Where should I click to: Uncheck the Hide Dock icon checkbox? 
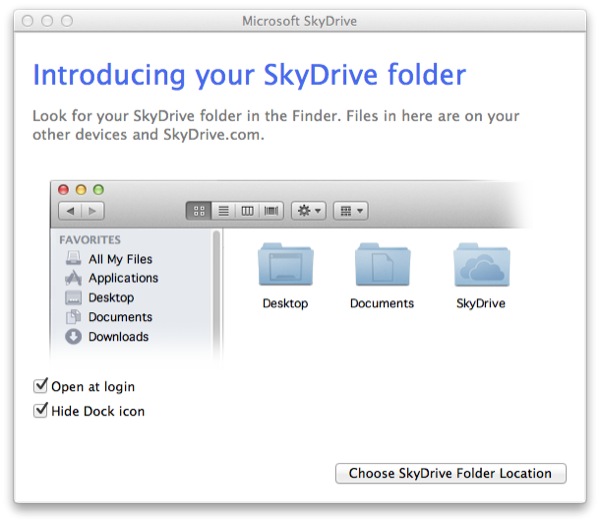coord(40,411)
